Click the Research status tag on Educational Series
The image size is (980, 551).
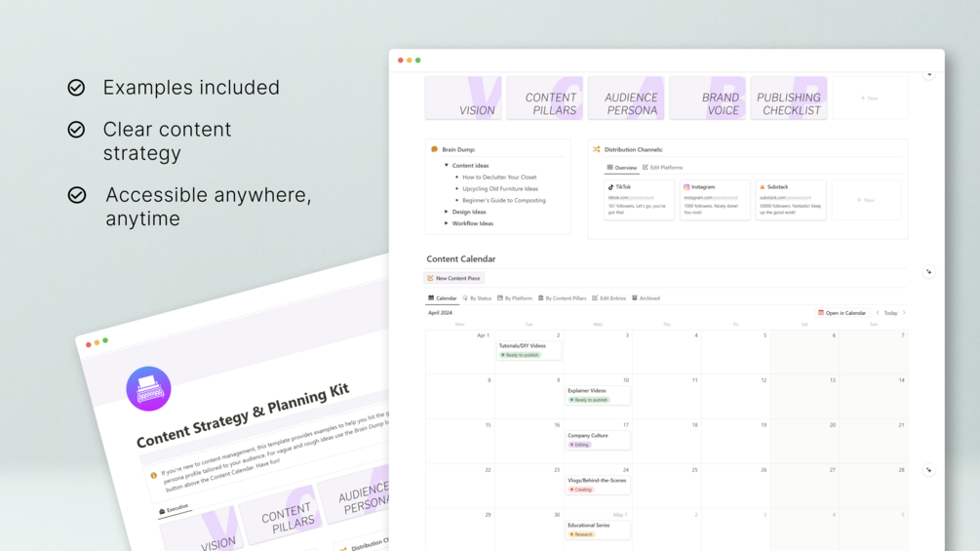(x=581, y=534)
